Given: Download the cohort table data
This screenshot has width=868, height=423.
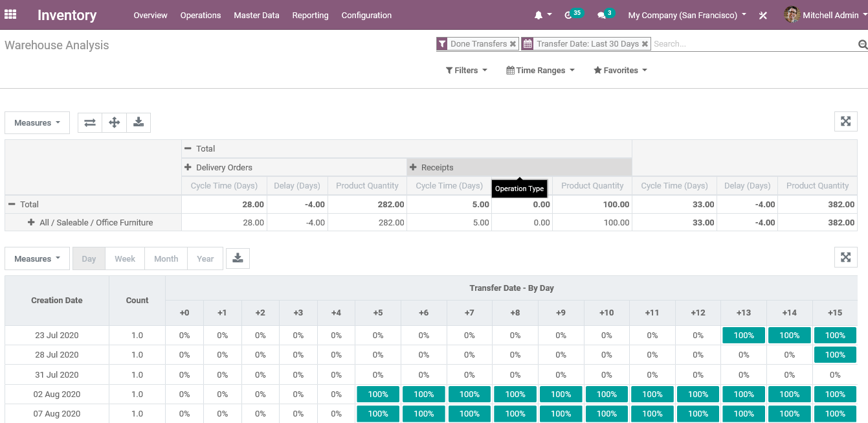Looking at the screenshot, I should pyautogui.click(x=238, y=258).
